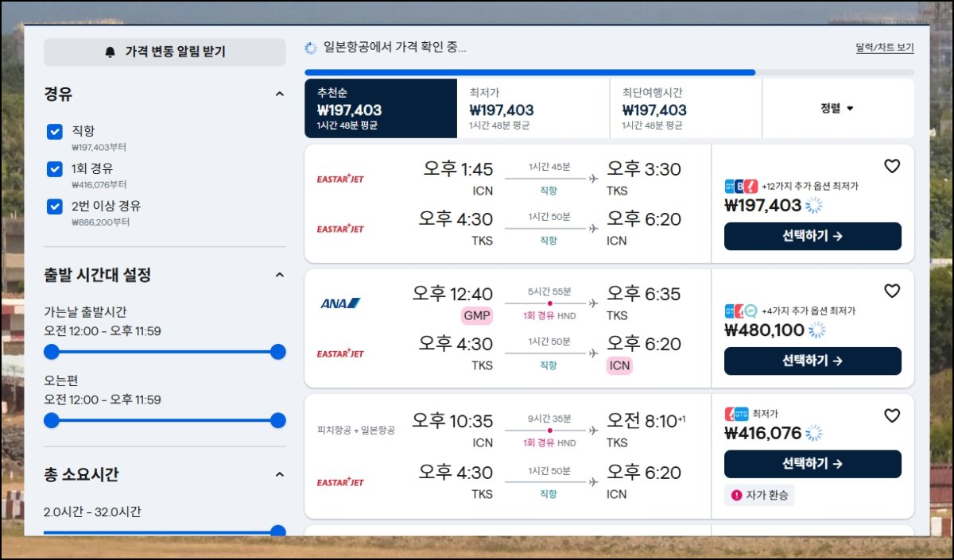Save the ₩480,100 ANA flight with heart
This screenshot has height=560, width=954.
tap(892, 291)
